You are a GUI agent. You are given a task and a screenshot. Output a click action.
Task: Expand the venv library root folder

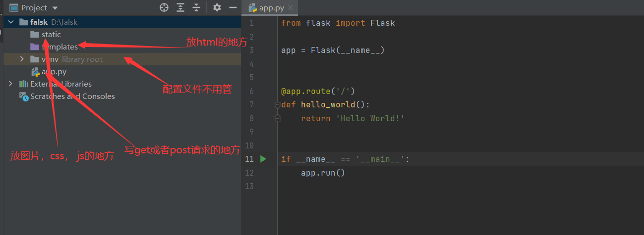tap(22, 59)
